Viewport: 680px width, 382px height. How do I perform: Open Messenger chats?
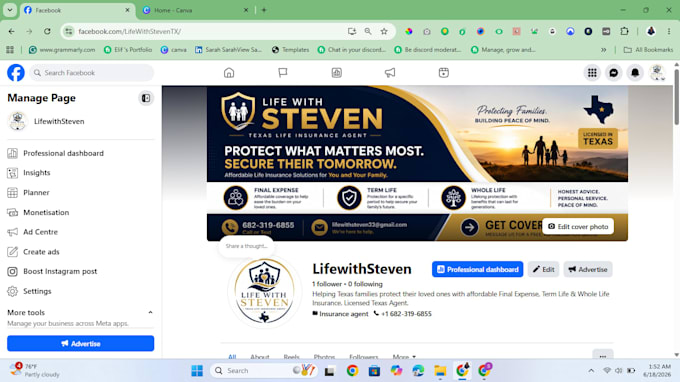point(614,73)
